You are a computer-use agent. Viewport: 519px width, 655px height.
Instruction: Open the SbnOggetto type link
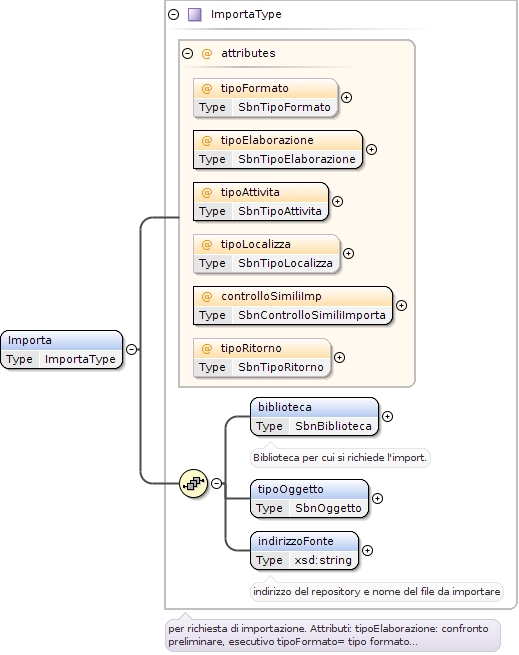pyautogui.click(x=328, y=508)
